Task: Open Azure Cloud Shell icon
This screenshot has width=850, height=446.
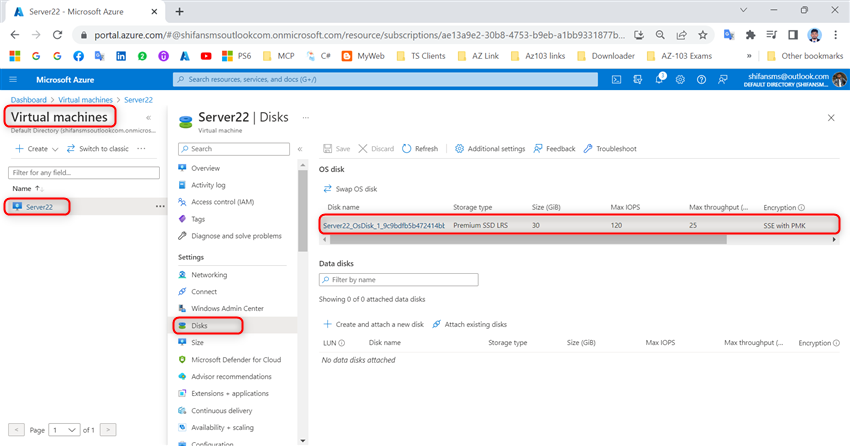Action: (616, 80)
